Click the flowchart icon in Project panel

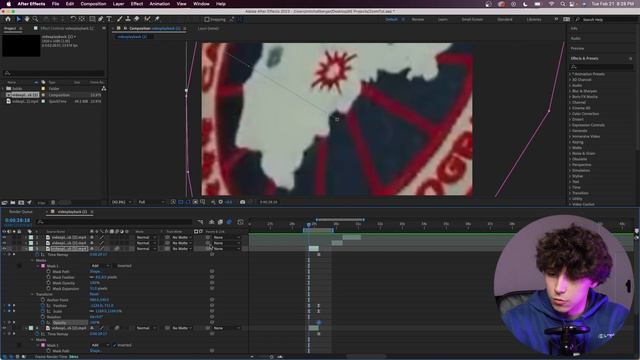104,88
